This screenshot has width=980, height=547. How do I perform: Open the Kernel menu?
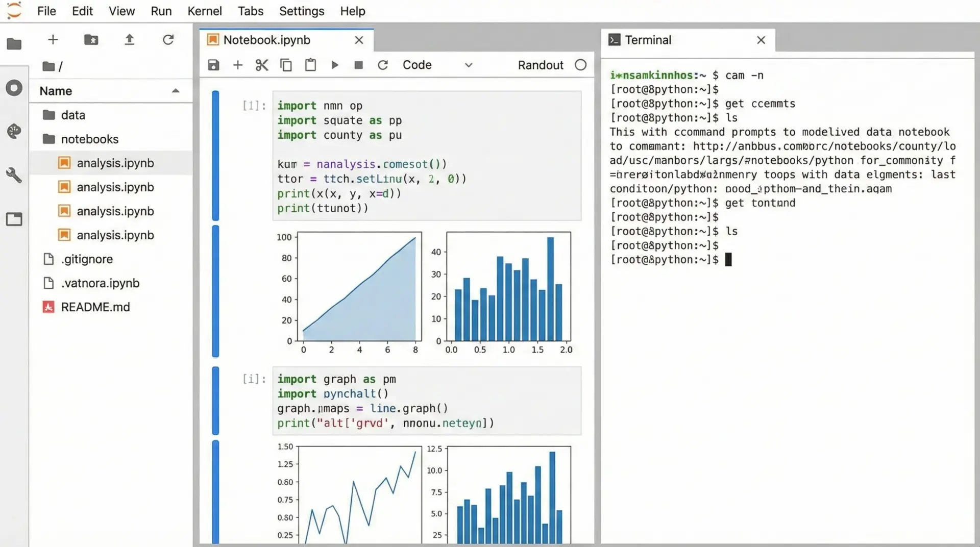click(x=204, y=11)
